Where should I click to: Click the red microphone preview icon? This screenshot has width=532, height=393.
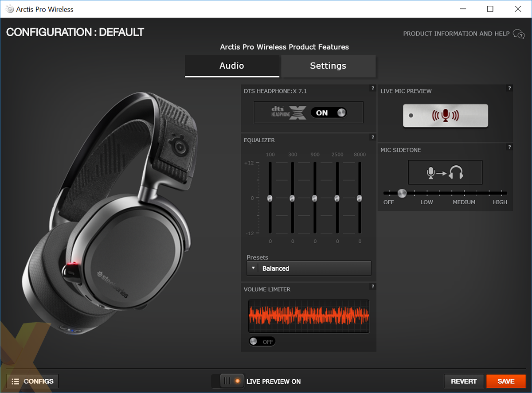pyautogui.click(x=446, y=116)
